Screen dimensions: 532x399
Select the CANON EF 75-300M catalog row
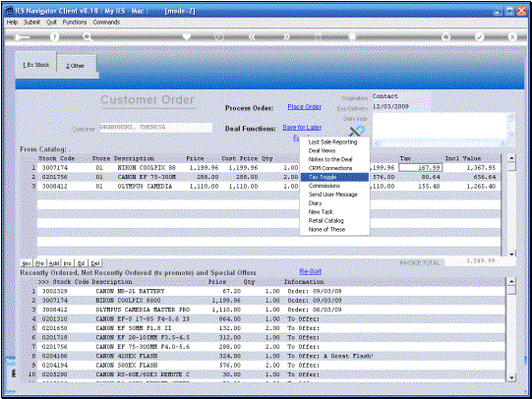click(x=268, y=177)
